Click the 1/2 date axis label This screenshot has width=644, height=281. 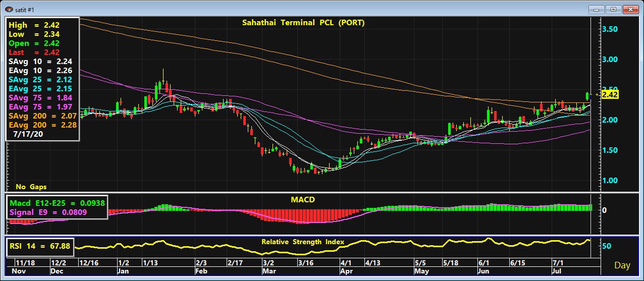pyautogui.click(x=123, y=263)
